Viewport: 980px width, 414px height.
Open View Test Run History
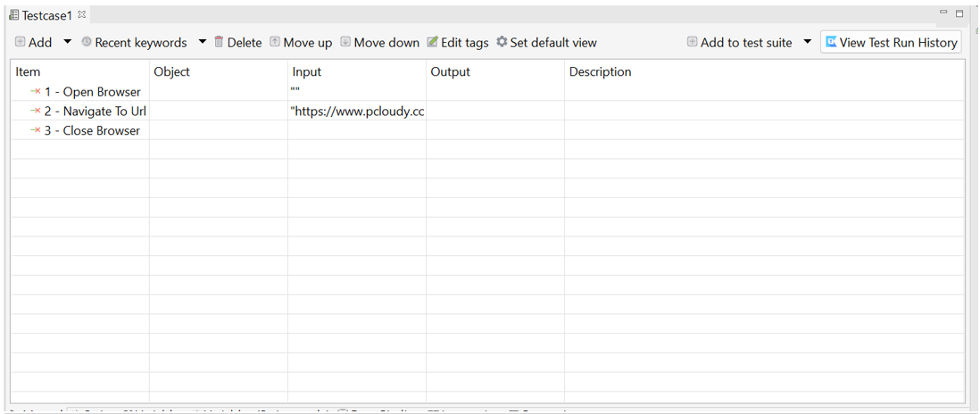891,43
